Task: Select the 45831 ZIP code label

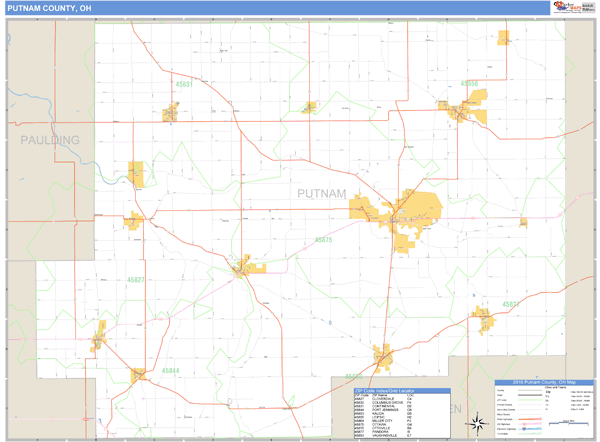Action: point(182,85)
